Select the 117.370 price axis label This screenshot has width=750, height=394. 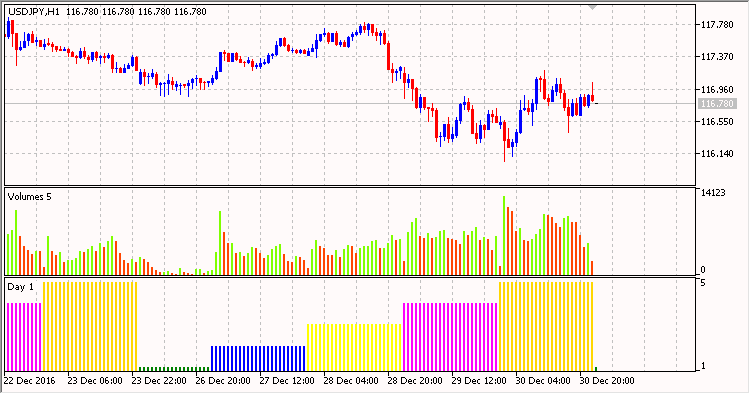(x=717, y=57)
